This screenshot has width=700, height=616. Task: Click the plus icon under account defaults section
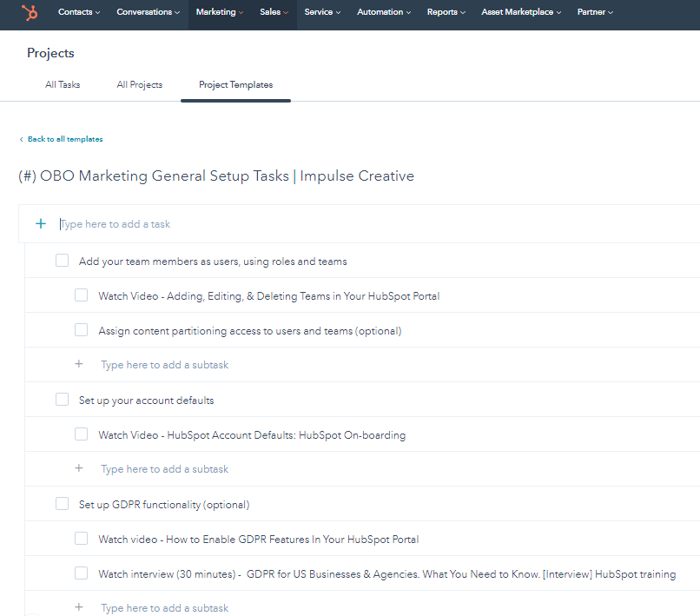click(78, 467)
